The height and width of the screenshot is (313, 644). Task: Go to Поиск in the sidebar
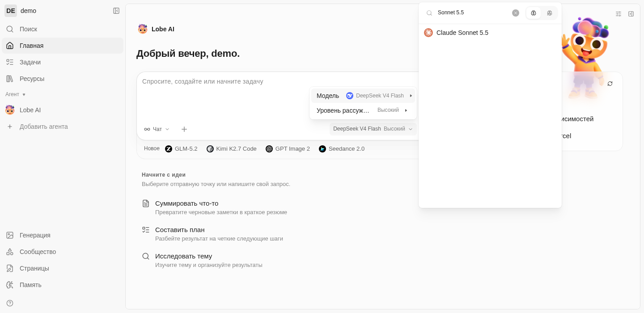click(63, 29)
